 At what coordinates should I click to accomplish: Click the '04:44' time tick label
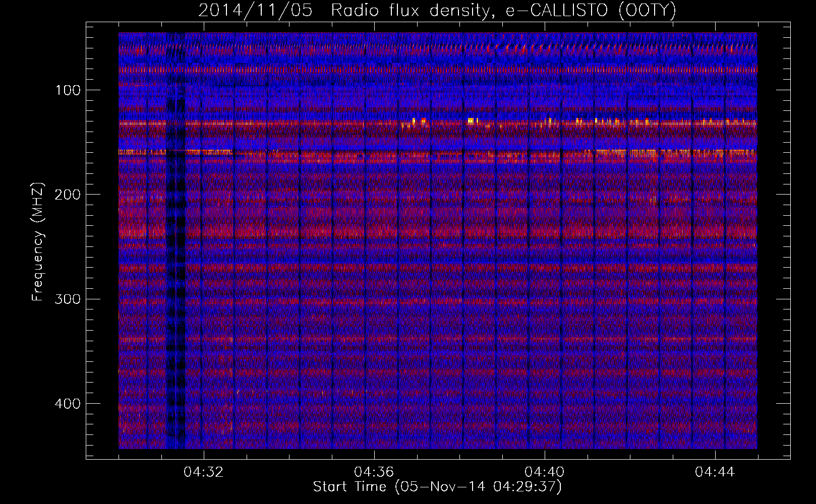pyautogui.click(x=715, y=472)
